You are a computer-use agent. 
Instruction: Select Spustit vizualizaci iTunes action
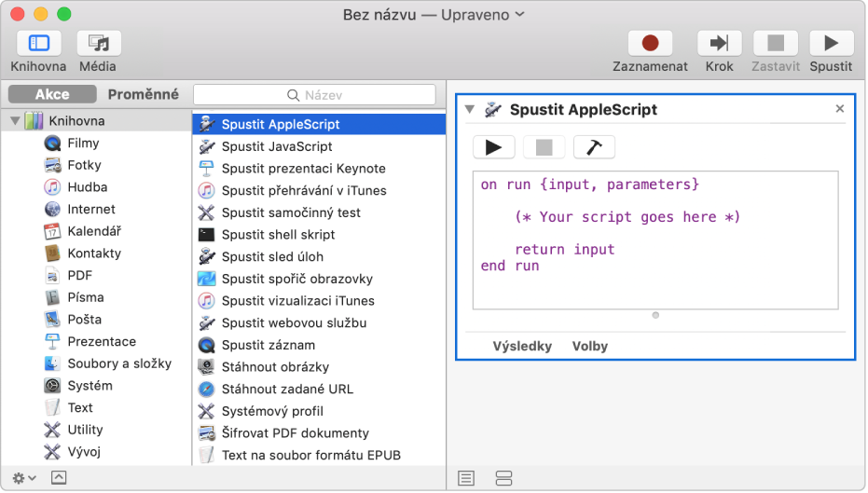pyautogui.click(x=319, y=302)
